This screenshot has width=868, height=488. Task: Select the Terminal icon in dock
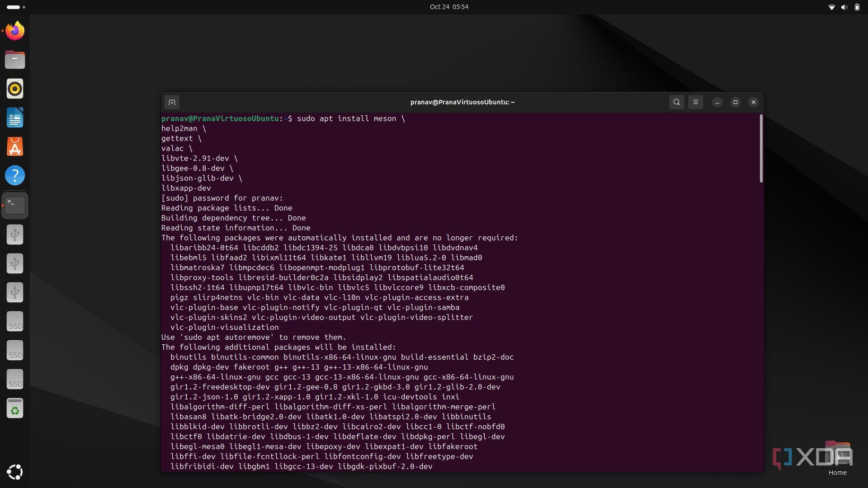pos(15,205)
